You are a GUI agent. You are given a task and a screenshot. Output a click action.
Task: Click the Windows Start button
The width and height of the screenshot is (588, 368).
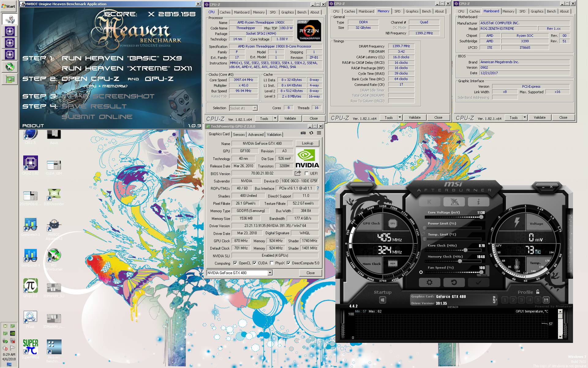click(8, 6)
